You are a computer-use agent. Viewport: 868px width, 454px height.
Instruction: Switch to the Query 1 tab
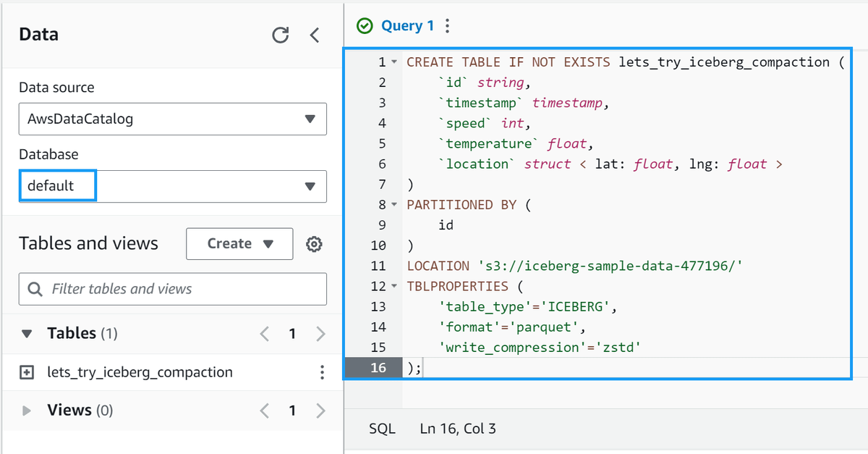407,26
